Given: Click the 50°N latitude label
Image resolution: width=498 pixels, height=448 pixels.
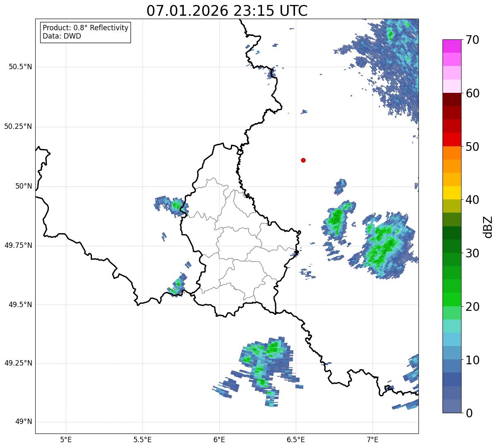Looking at the screenshot, I should pyautogui.click(x=24, y=186).
